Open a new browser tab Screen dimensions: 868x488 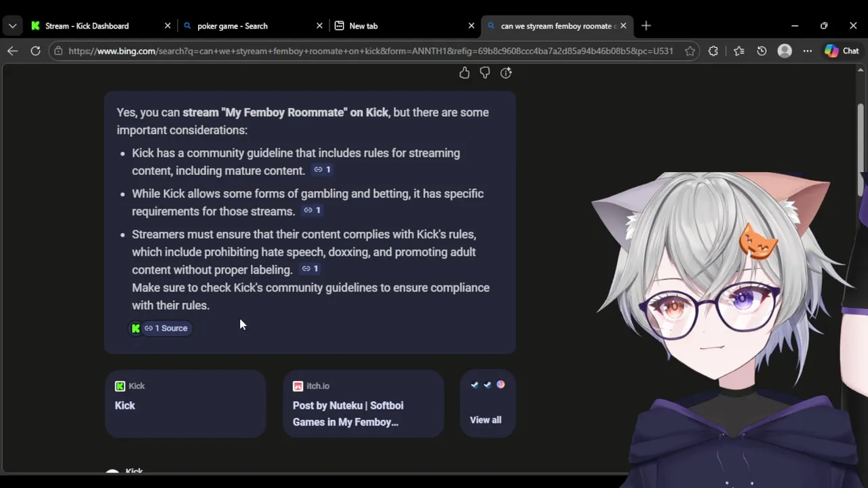pyautogui.click(x=646, y=26)
